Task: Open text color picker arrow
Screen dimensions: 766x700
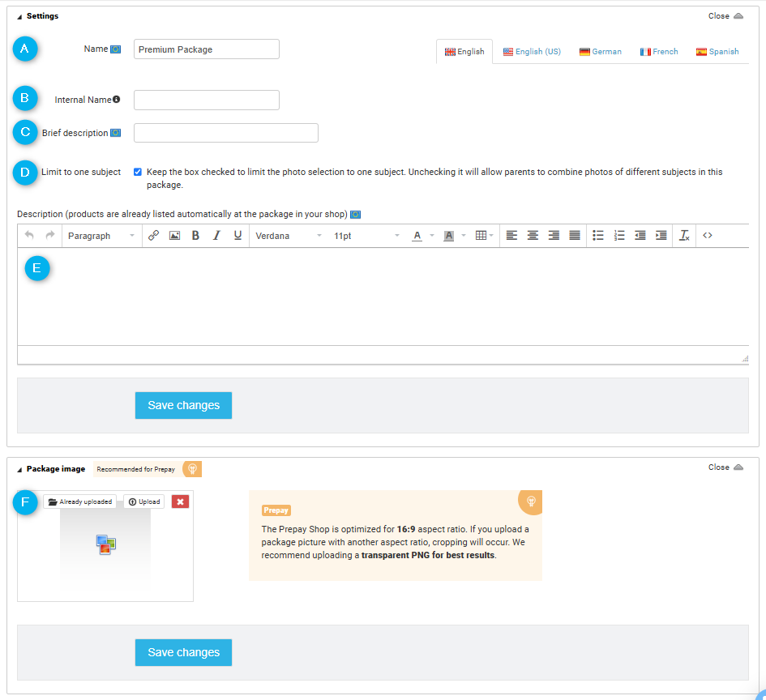Action: coord(432,236)
